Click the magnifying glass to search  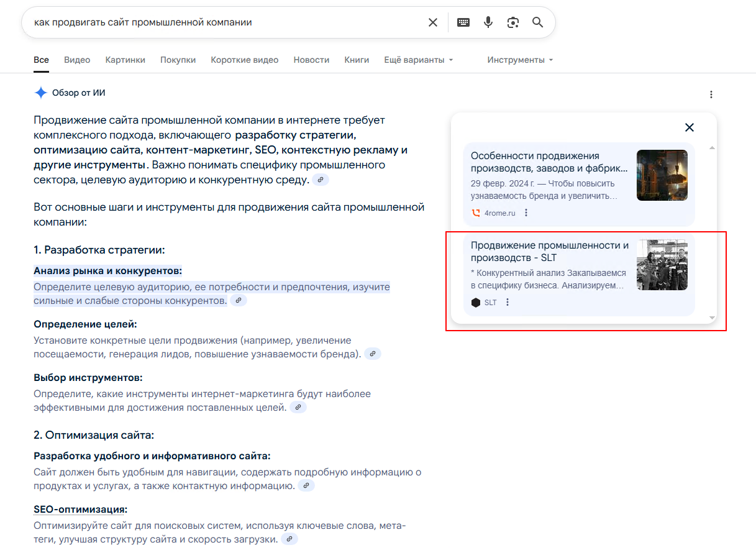click(x=537, y=22)
